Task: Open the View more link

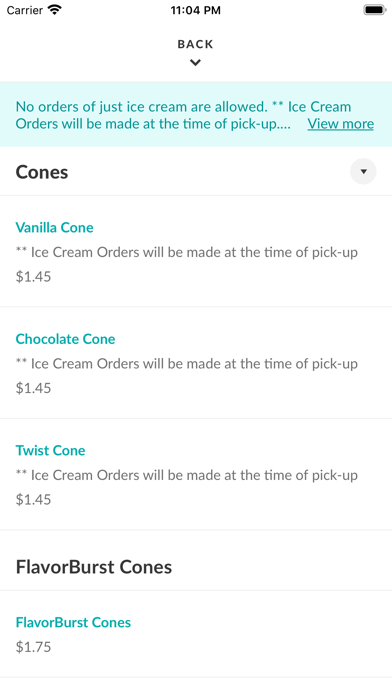Action: [341, 123]
